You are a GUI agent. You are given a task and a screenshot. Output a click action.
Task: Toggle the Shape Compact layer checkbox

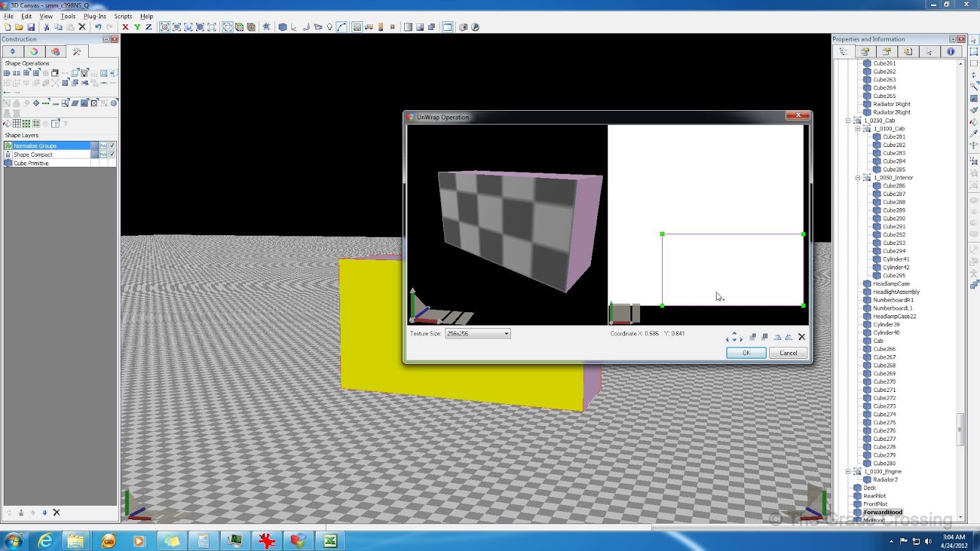coord(112,154)
